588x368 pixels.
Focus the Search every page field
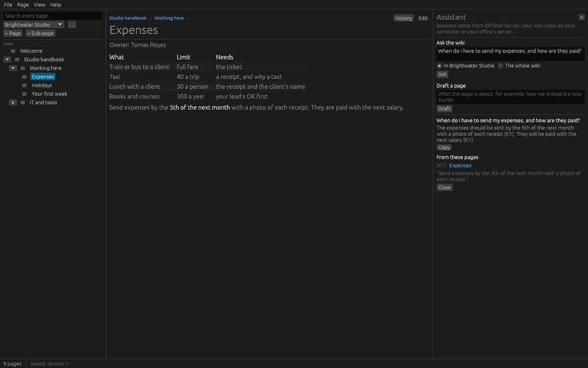point(53,16)
